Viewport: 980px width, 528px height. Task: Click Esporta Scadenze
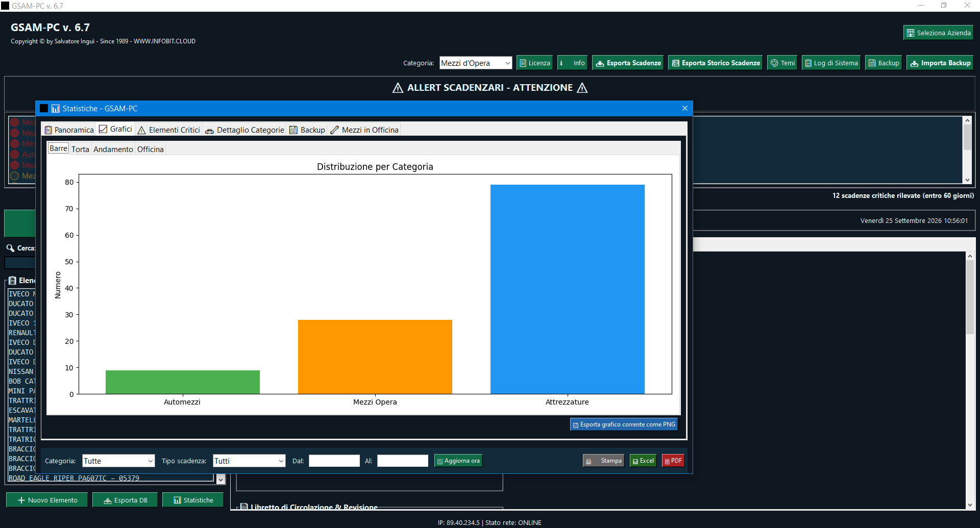tap(628, 63)
